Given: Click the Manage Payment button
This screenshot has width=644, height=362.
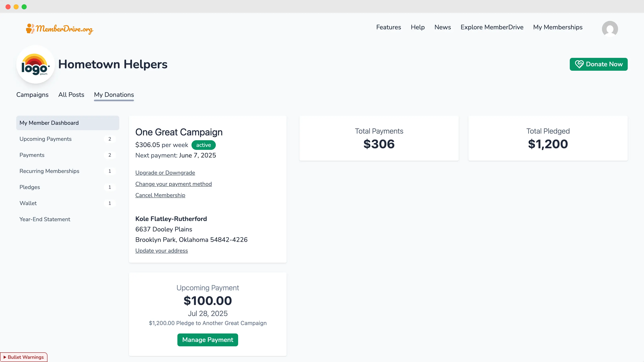Looking at the screenshot, I should (x=208, y=340).
